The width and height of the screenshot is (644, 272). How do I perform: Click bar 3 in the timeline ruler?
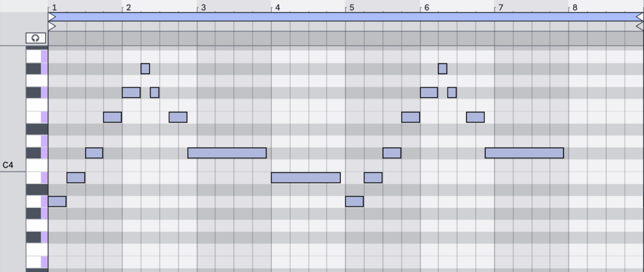202,8
